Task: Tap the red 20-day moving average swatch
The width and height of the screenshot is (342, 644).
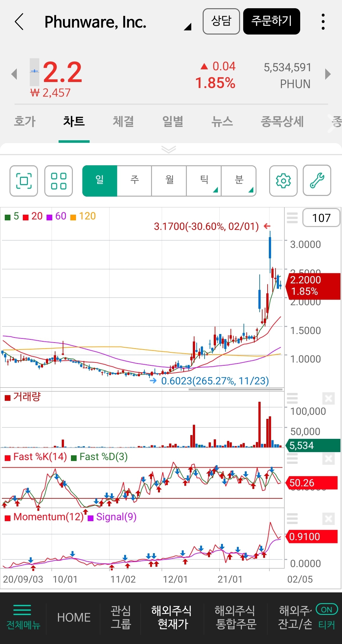Action: click(x=26, y=217)
